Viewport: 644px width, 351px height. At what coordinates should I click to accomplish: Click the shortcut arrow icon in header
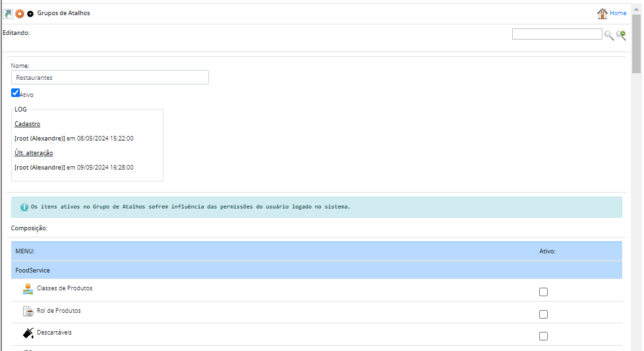[8, 13]
